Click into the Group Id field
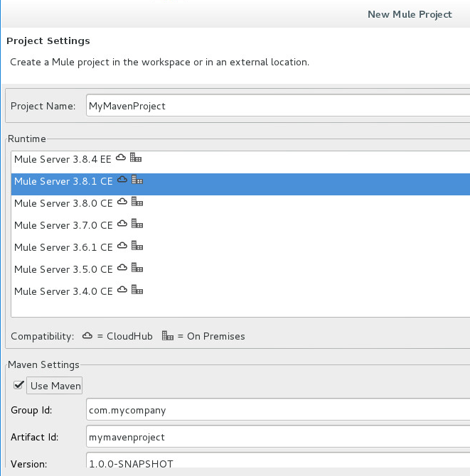Viewport: 470px width, 476px height. 278,410
